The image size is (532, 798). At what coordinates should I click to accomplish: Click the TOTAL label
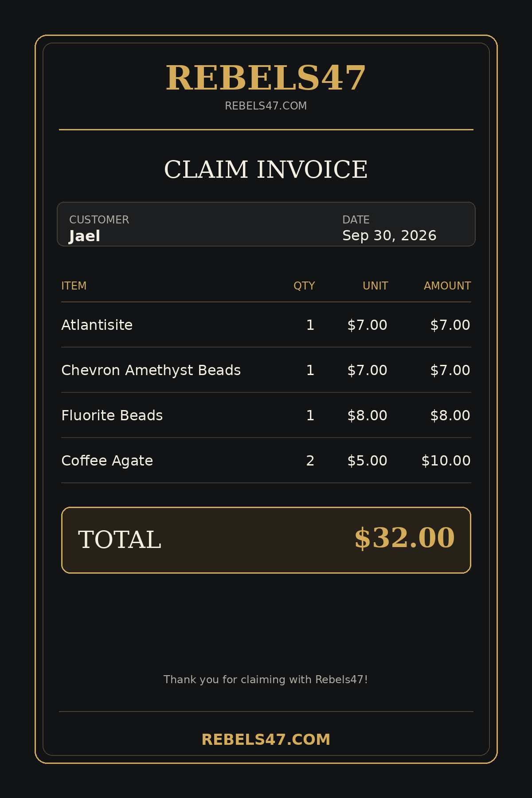click(120, 540)
